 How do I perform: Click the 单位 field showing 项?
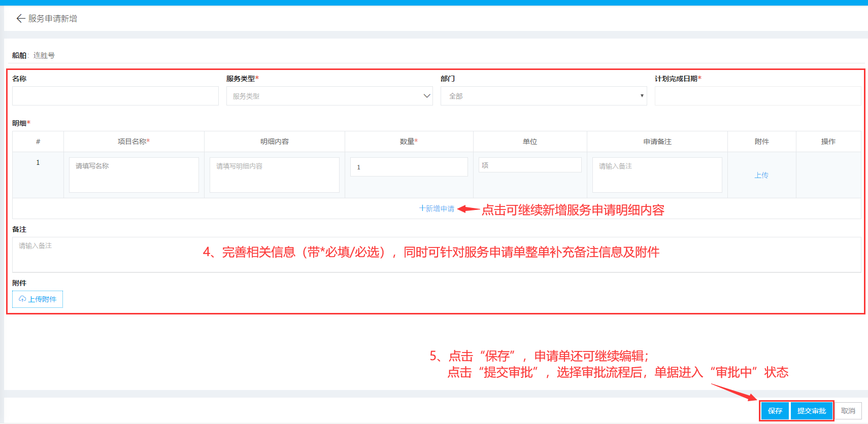point(530,165)
